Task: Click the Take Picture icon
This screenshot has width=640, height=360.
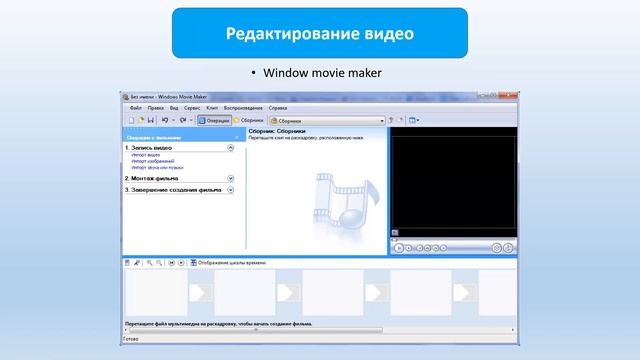Action: [508, 248]
